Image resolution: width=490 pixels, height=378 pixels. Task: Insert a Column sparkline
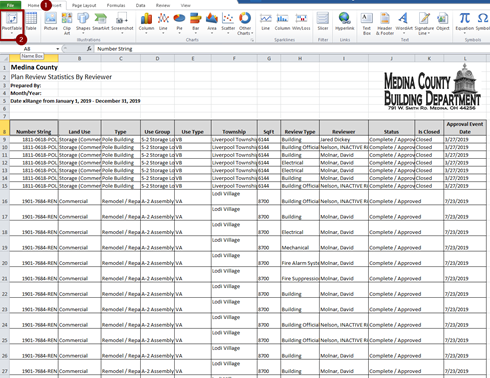[x=282, y=22]
